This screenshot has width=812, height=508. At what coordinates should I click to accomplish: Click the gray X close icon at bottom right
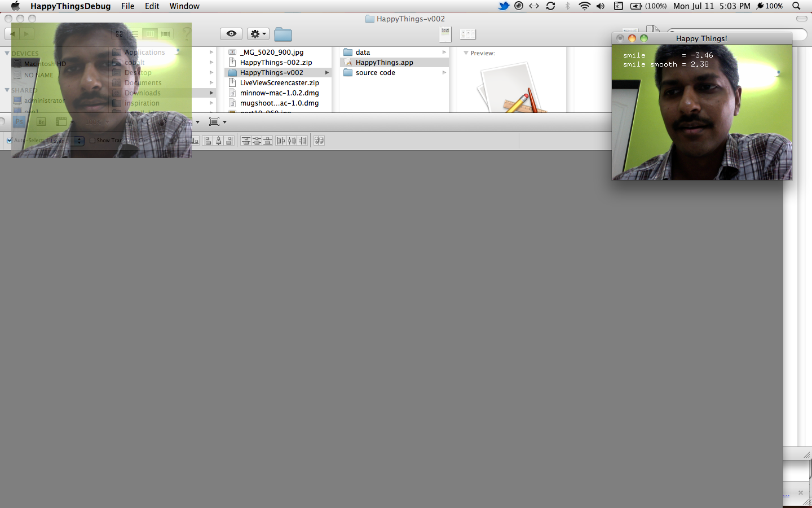pos(800,493)
